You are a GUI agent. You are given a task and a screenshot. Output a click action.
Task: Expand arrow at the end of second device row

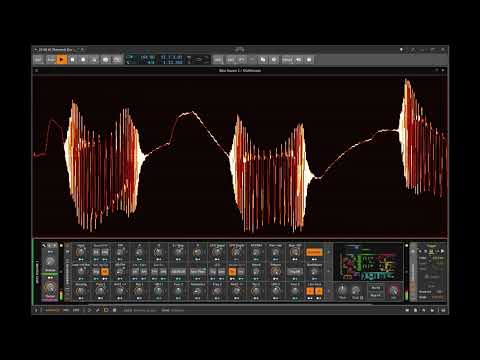click(x=329, y=272)
